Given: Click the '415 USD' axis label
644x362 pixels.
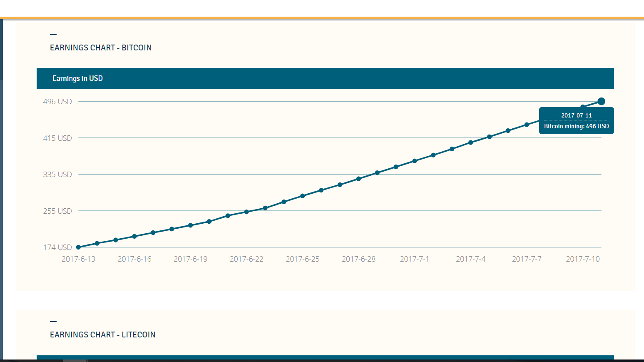Looking at the screenshot, I should [x=57, y=138].
